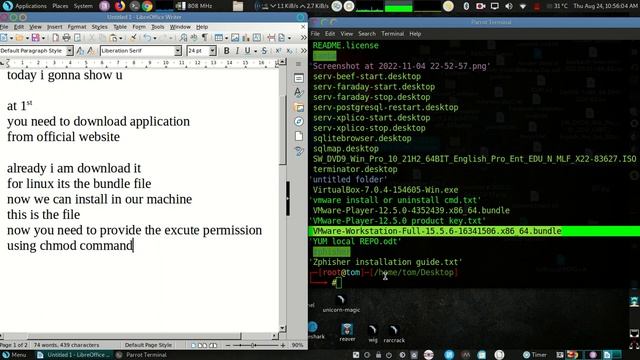
Task: Click the Superscript icon
Action: click(278, 51)
